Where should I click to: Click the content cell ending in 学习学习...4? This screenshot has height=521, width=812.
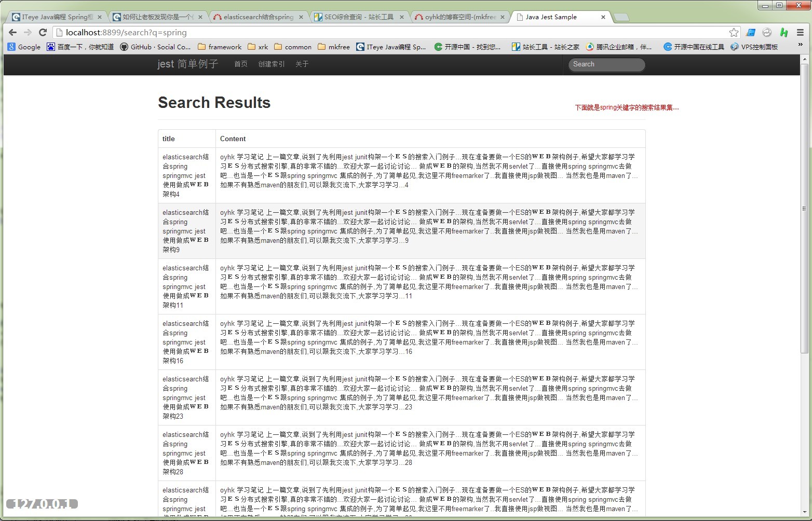pos(430,175)
